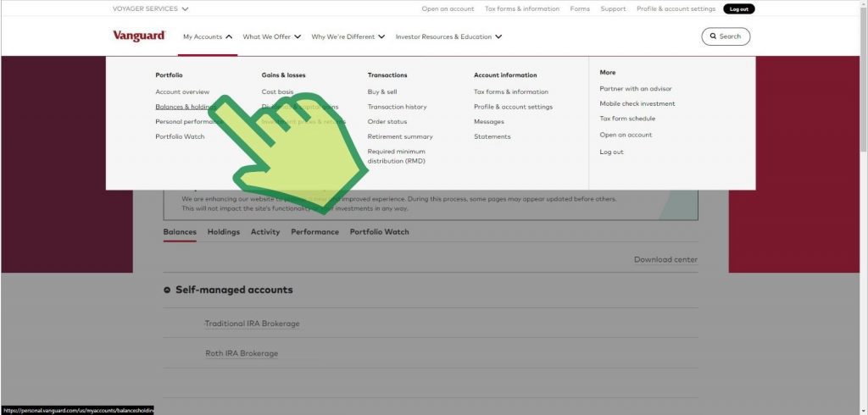Click the Log out pill button

(739, 8)
